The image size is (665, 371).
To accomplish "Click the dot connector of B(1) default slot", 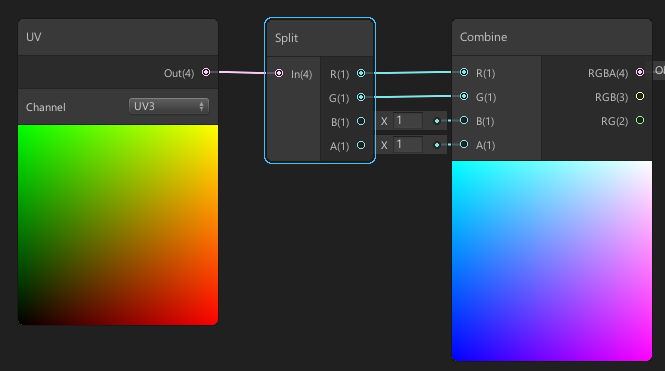I will (437, 121).
